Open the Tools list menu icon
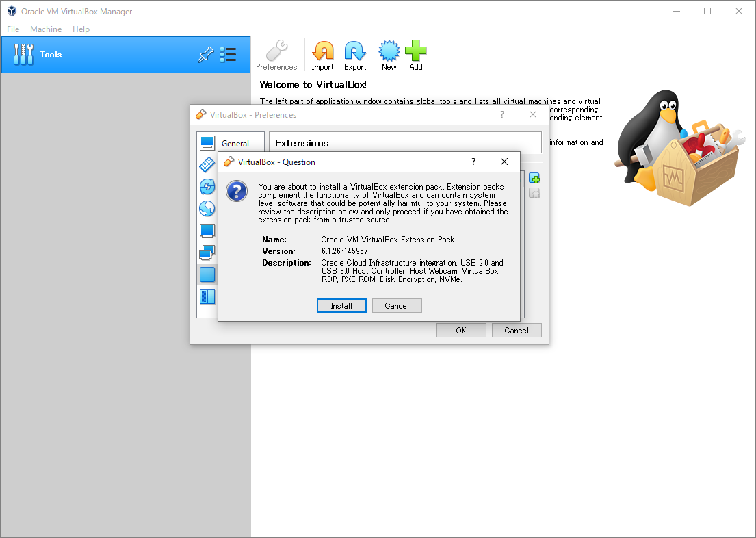The image size is (756, 538). [x=228, y=55]
